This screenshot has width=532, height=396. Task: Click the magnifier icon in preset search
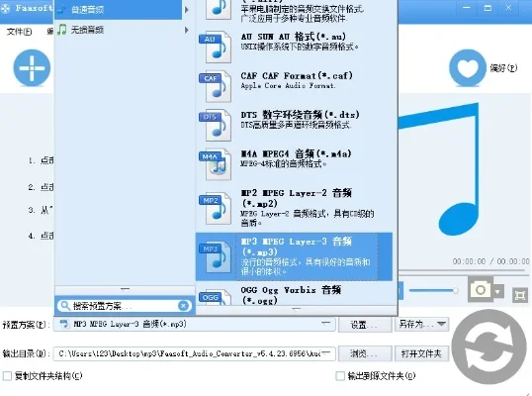pos(65,306)
